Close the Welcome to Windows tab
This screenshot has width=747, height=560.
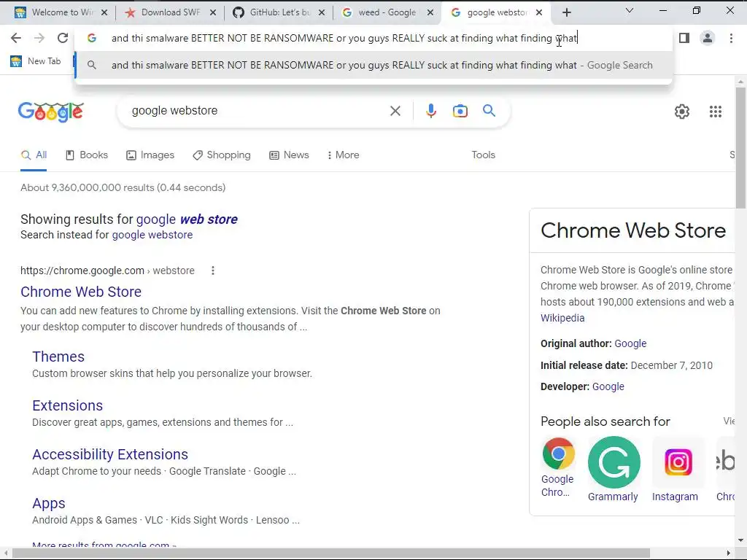tap(105, 13)
